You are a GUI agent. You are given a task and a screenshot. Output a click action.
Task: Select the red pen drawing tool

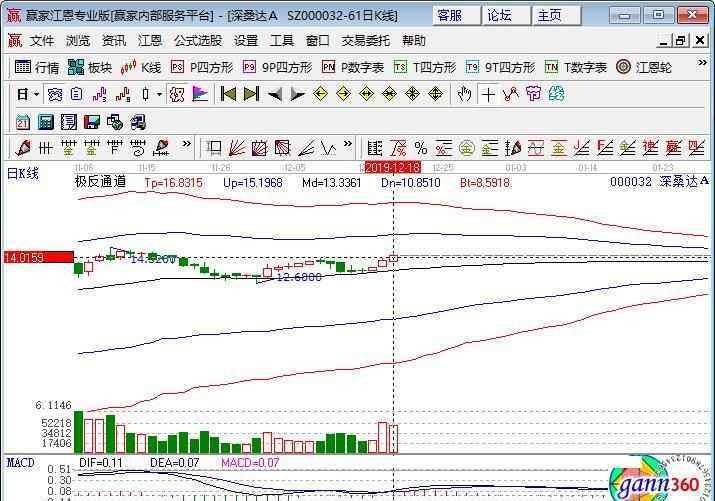[x=23, y=148]
